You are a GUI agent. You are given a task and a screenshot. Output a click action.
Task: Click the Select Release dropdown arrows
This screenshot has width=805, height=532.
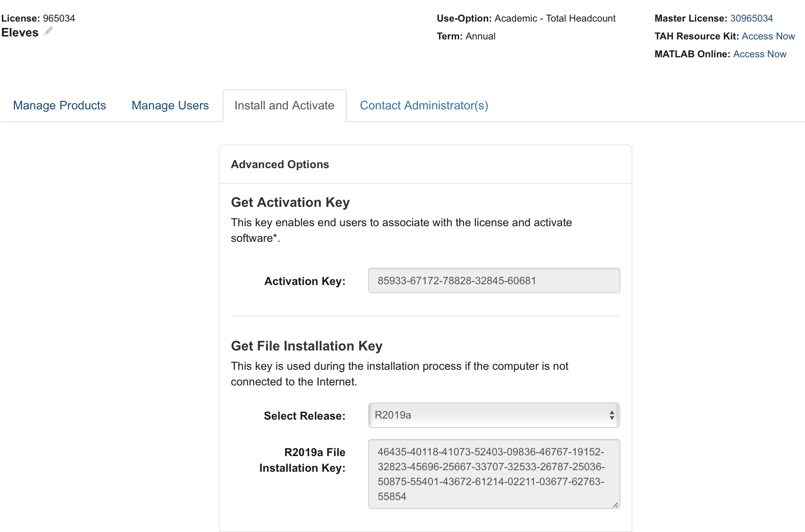[x=612, y=415]
